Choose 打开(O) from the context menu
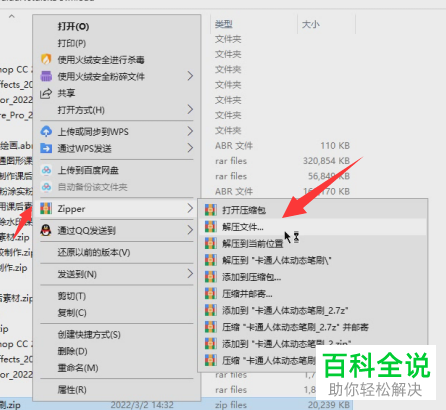446x410 pixels. click(117, 26)
